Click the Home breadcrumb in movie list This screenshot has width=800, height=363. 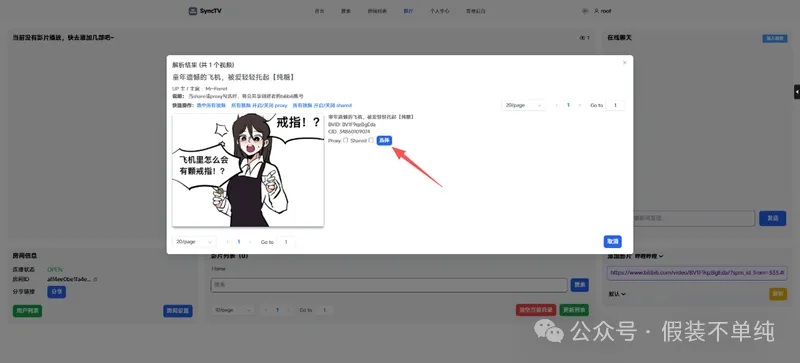(218, 269)
